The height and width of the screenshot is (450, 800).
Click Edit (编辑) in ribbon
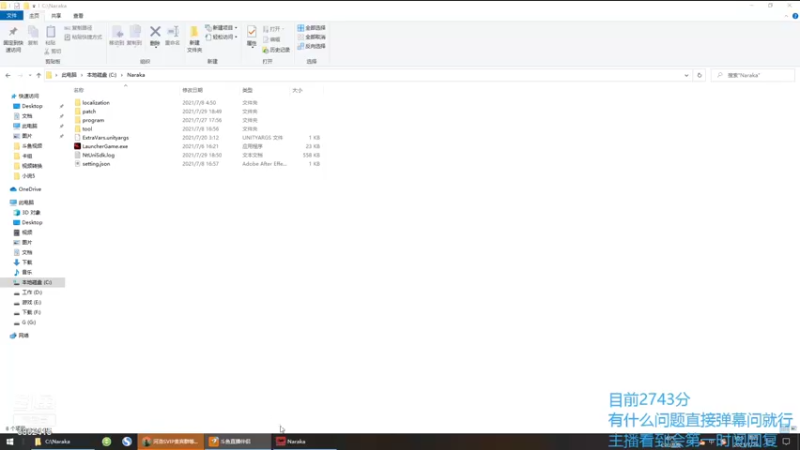point(271,39)
